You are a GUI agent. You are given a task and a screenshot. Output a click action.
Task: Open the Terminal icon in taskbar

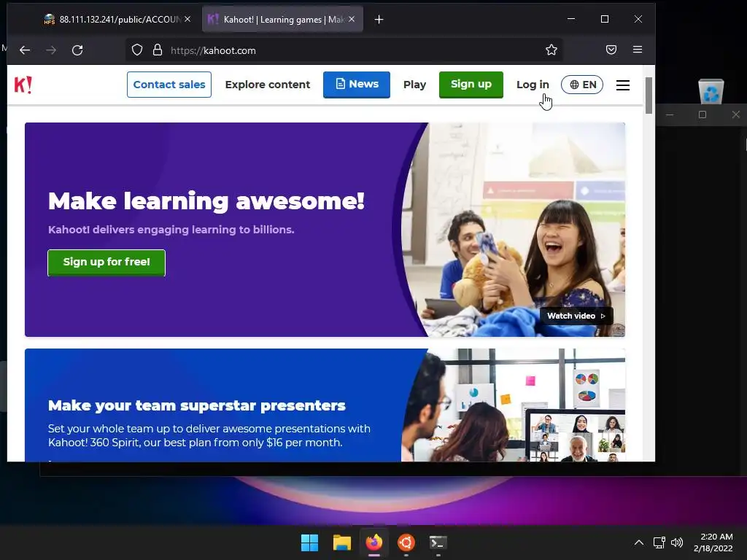438,542
